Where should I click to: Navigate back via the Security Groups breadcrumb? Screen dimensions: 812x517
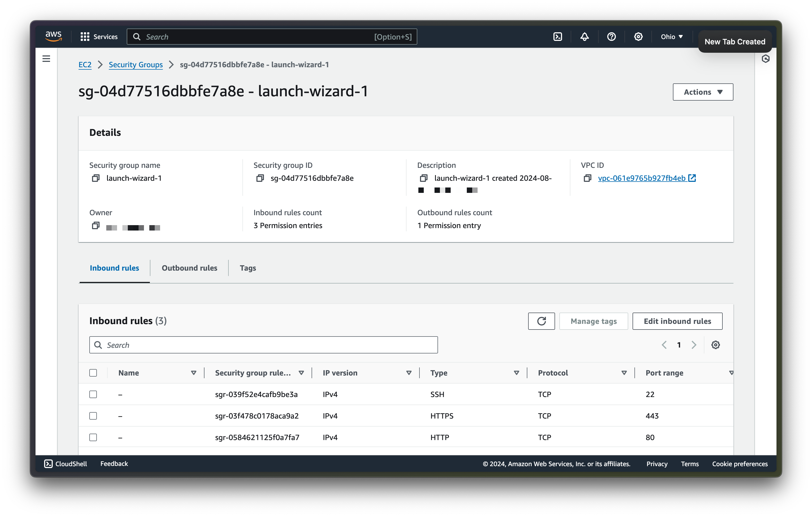pyautogui.click(x=136, y=64)
